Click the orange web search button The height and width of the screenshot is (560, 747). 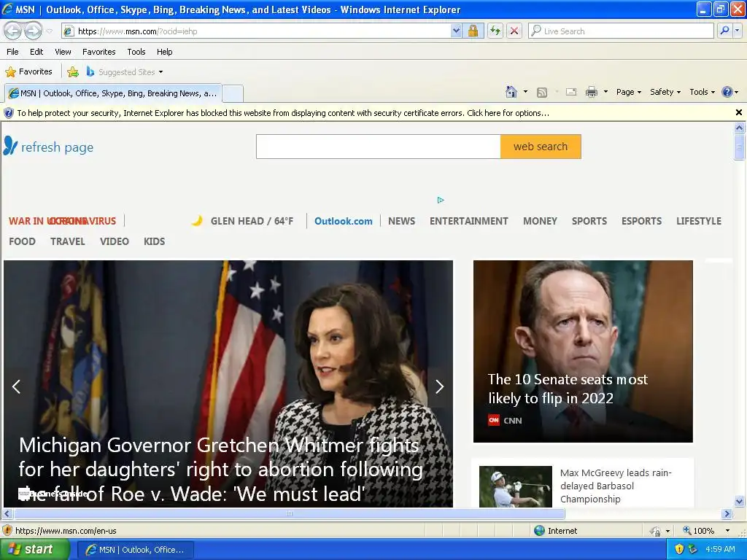click(541, 147)
